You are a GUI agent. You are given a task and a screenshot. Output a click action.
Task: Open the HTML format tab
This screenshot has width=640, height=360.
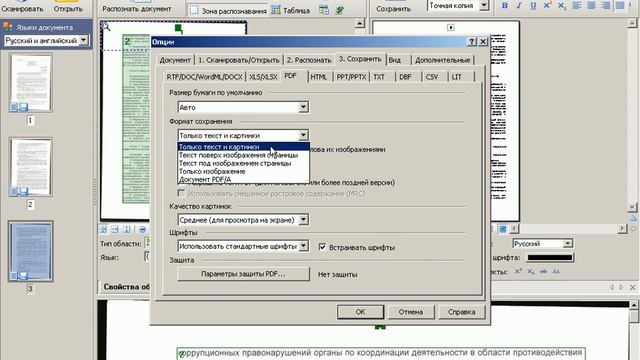click(319, 77)
